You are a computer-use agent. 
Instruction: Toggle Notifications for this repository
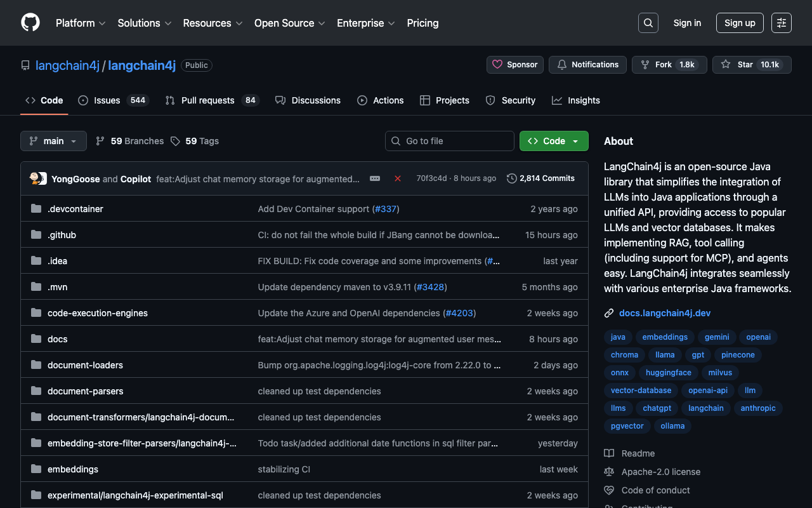point(587,65)
